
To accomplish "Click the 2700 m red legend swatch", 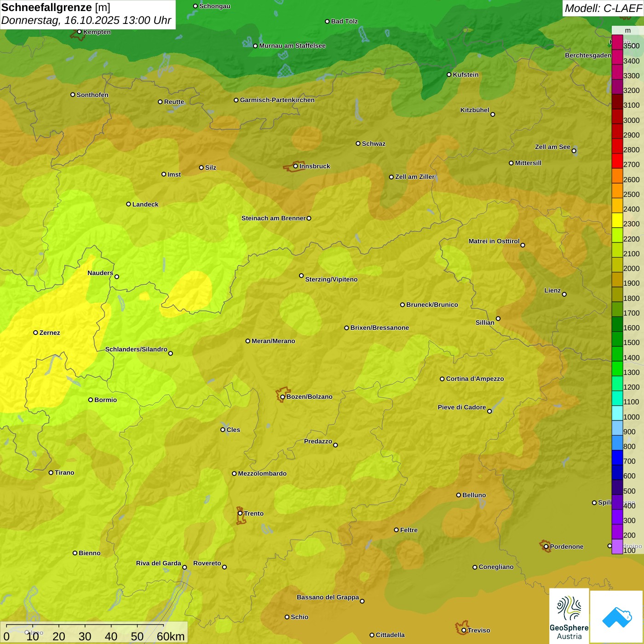I will 617,161.
